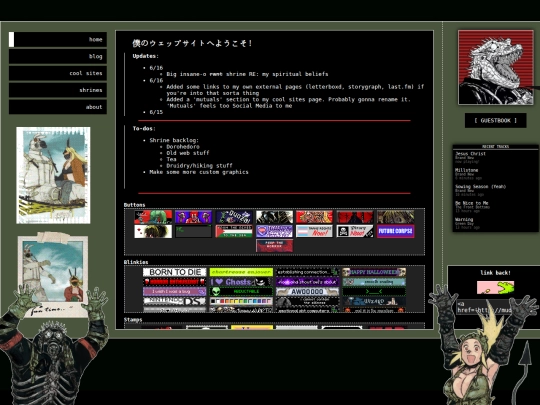
Task: Click the chartreuse enjoyer blinkie
Action: 241,272
